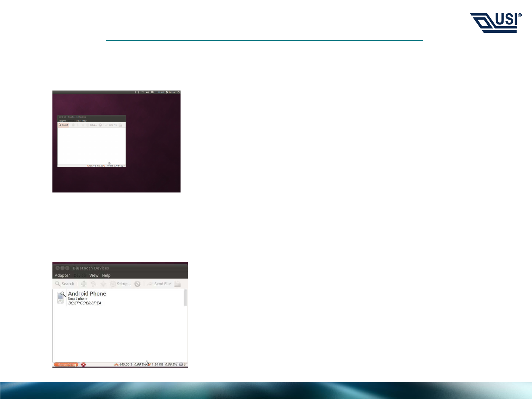Image resolution: width=532 pixels, height=399 pixels.
Task: Click volume speaker icon in desktop top panel
Action: pyautogui.click(x=147, y=92)
